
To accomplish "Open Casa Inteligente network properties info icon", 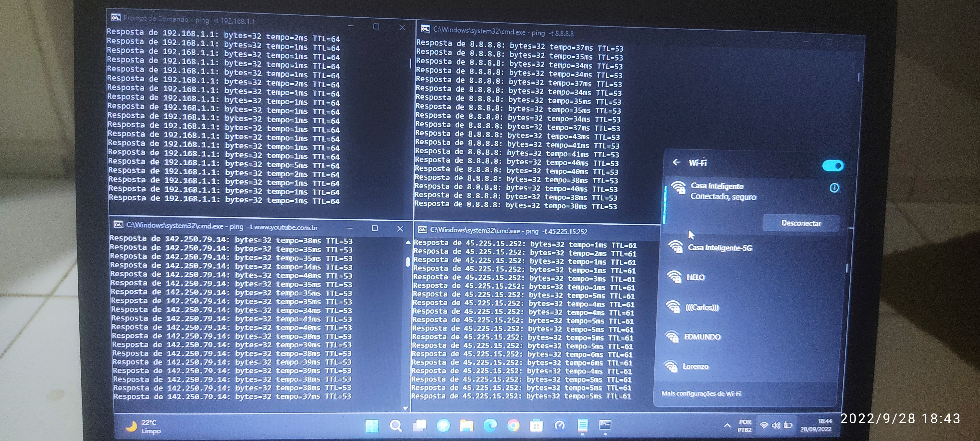I will pos(834,188).
